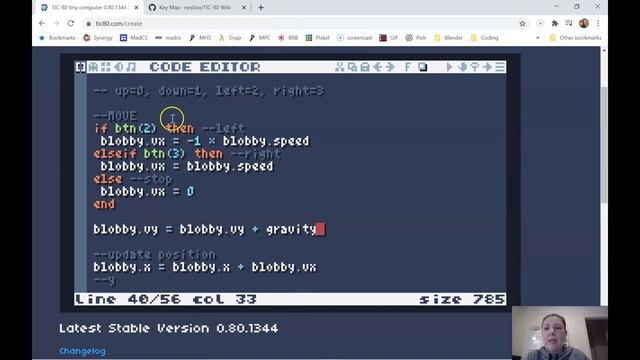The width and height of the screenshot is (640, 360).
Task: Click the '--update position' comment
Action: [154, 255]
